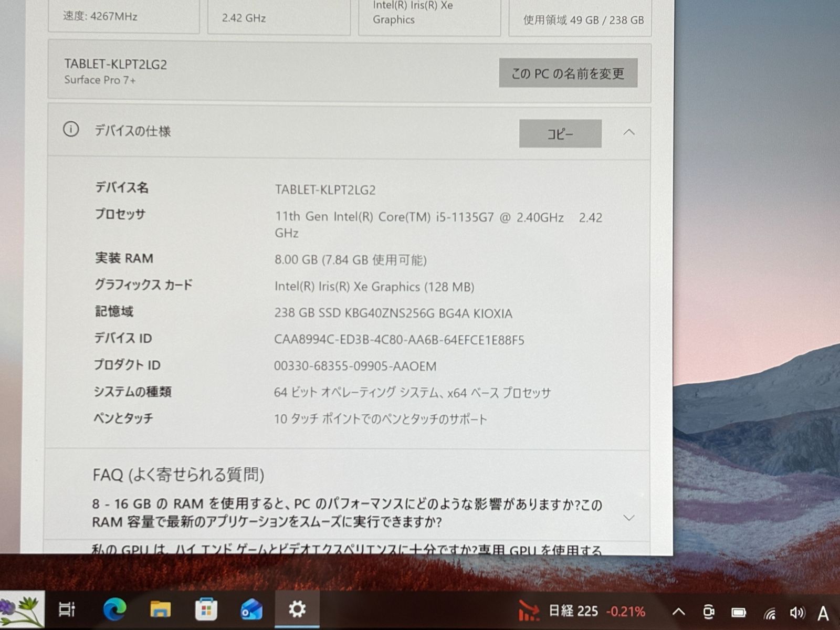This screenshot has height=630, width=840.
Task: Click the 10 タッチ ポイント pen and touch value
Action: tap(381, 419)
